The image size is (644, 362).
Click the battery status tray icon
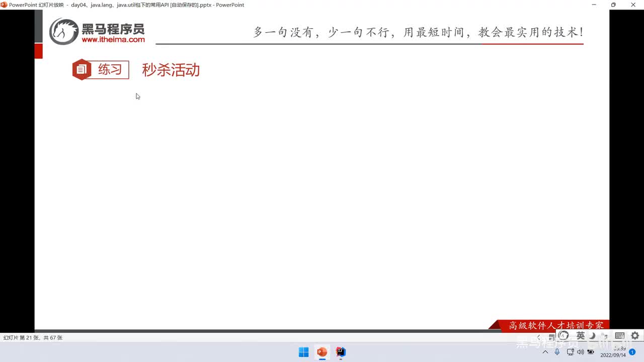[x=591, y=352]
